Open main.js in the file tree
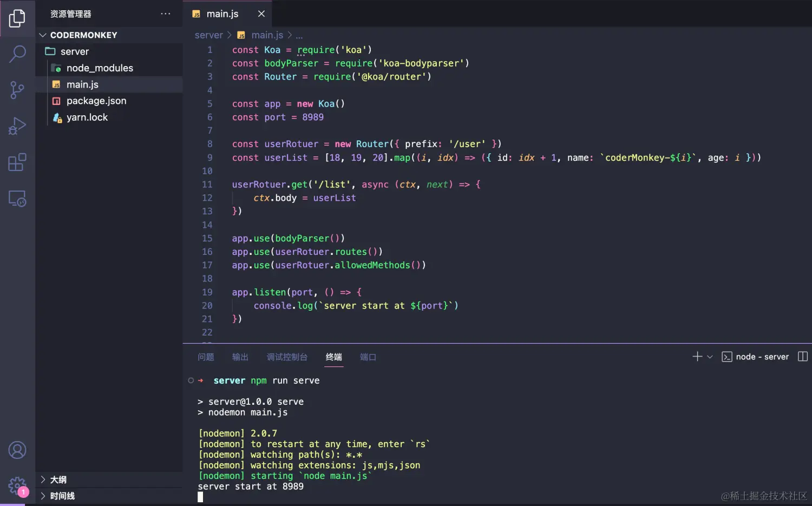Screen dimensions: 812x506 click(109, 84)
